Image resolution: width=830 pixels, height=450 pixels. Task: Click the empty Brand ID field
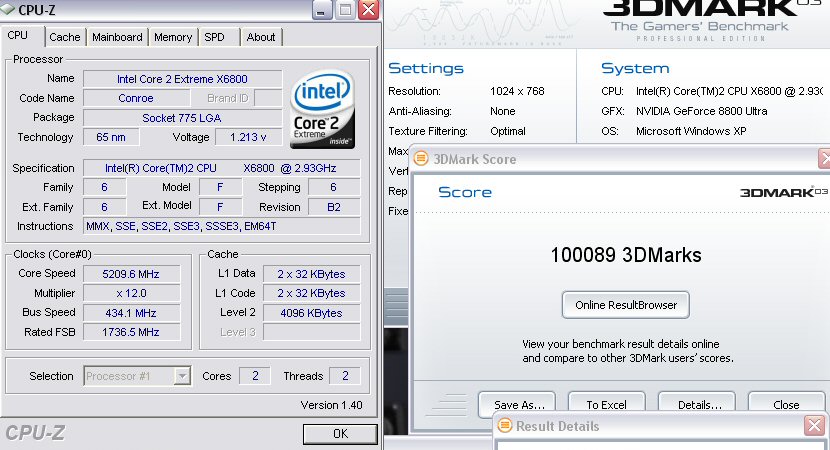pos(268,98)
